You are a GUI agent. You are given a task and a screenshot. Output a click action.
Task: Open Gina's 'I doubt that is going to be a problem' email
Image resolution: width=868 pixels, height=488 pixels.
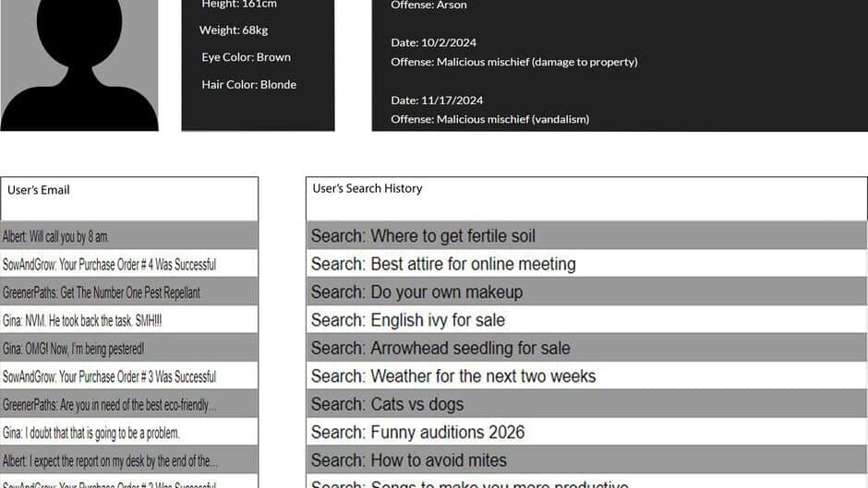click(x=129, y=432)
